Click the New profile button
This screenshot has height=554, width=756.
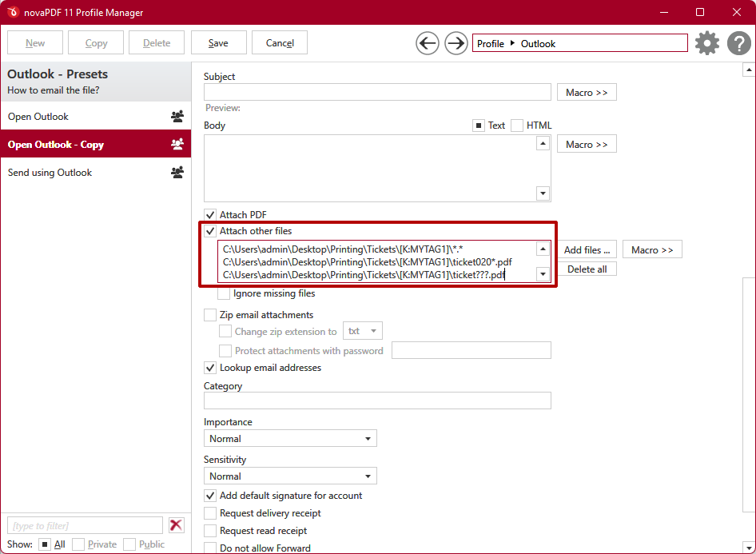click(35, 43)
